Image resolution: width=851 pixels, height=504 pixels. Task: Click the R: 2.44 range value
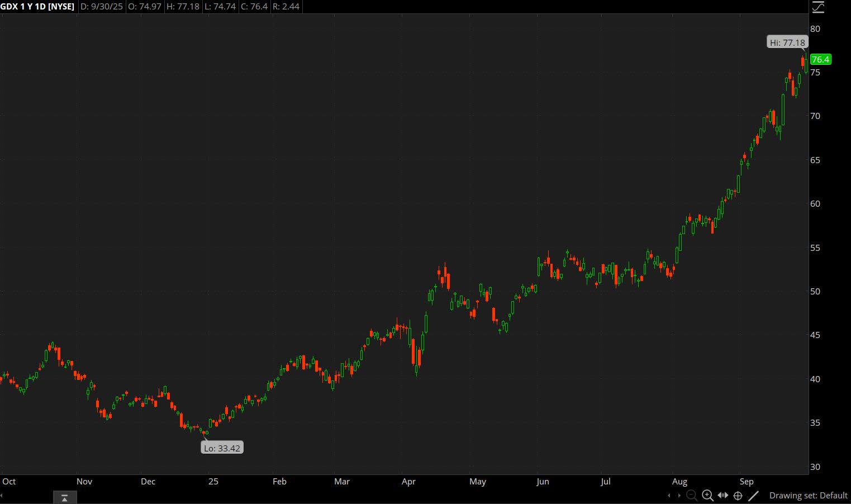287,7
